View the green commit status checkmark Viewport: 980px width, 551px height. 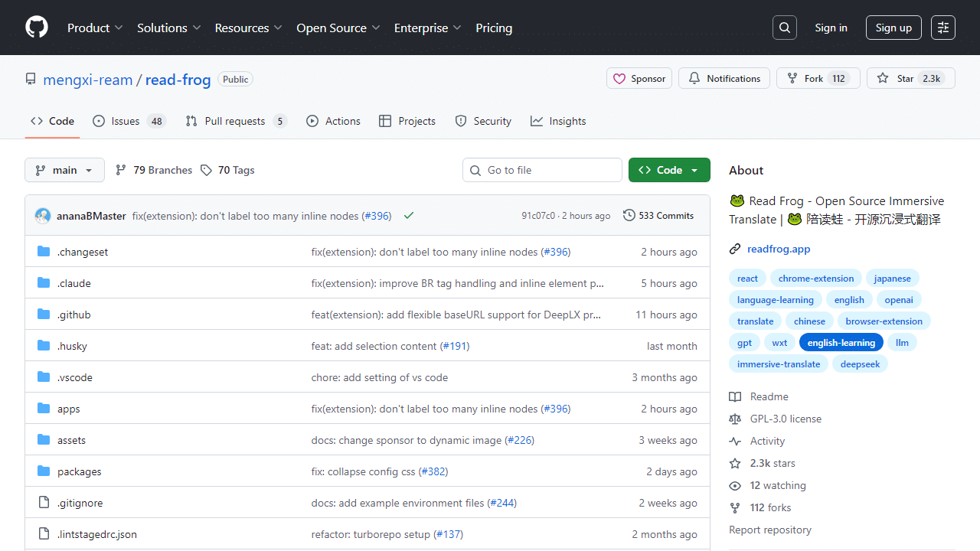(409, 216)
